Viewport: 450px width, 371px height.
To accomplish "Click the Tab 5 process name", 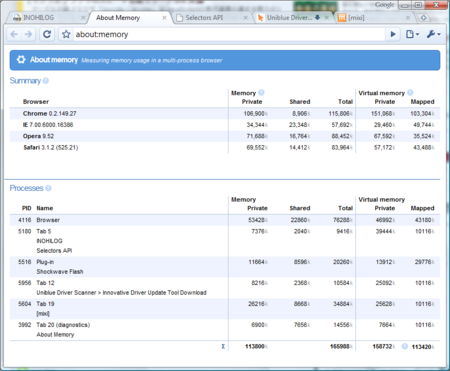I will pos(44,231).
